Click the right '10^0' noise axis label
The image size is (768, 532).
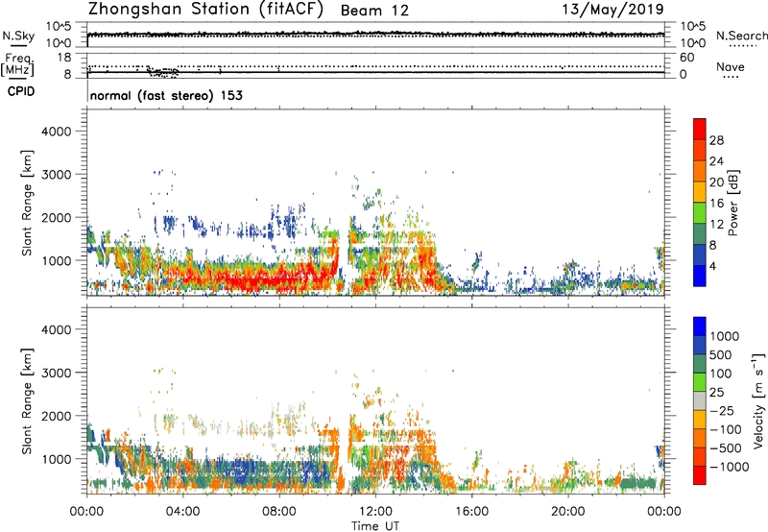pyautogui.click(x=692, y=42)
